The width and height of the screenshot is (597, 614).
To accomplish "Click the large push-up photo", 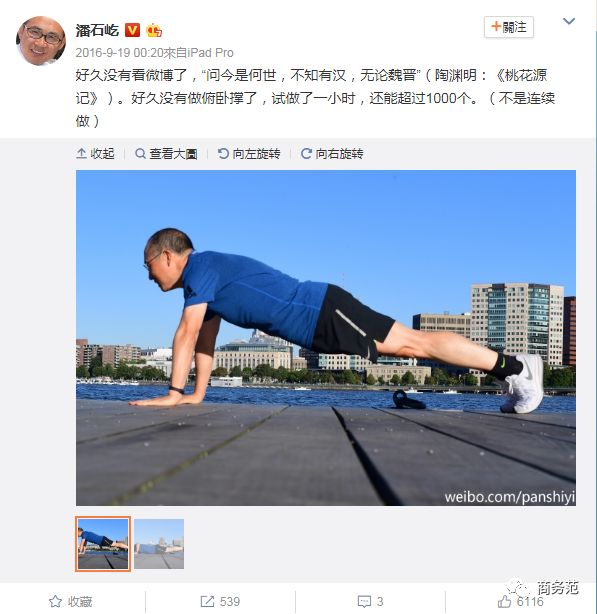I will [x=326, y=338].
